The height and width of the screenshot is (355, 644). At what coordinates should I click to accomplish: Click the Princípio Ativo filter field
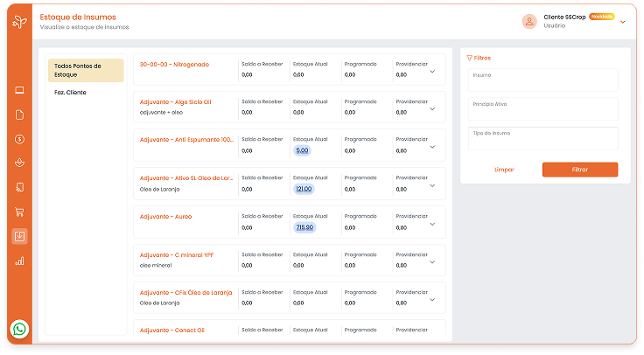click(542, 109)
